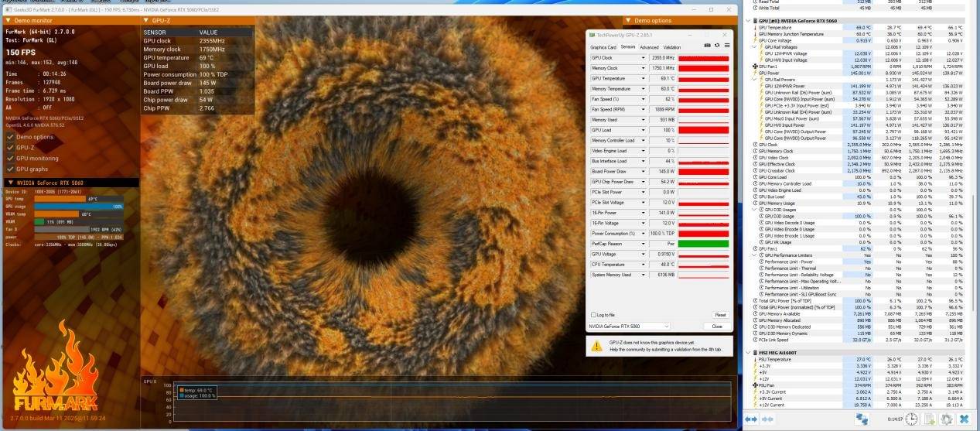
Task: Switch to the Graphics Card tab
Action: (x=603, y=47)
